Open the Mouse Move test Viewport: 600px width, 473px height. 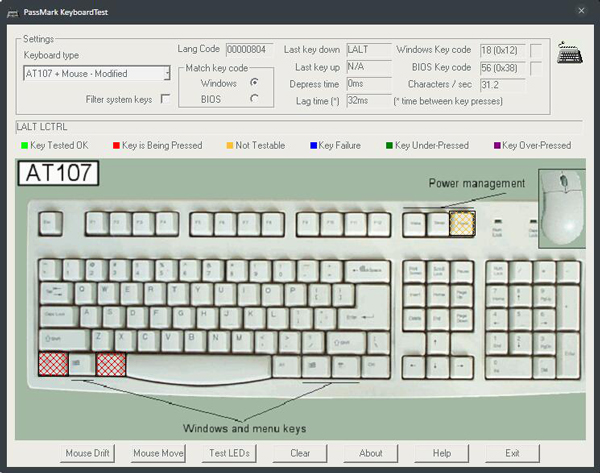[158, 453]
